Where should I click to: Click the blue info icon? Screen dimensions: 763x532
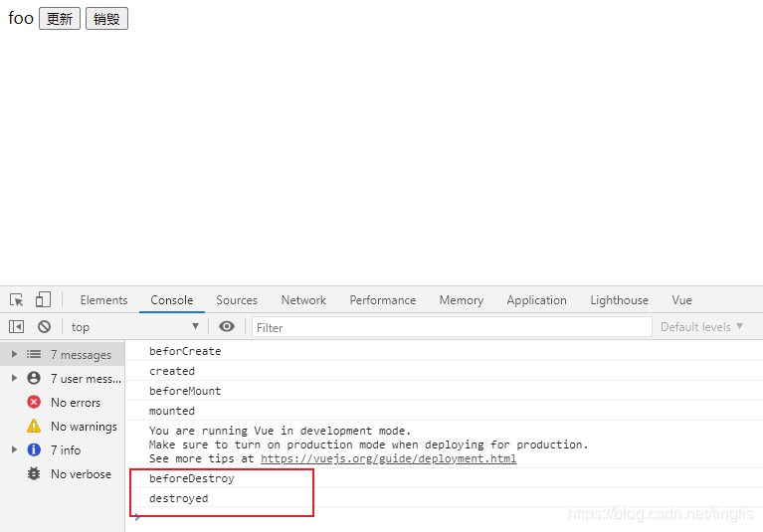click(34, 449)
